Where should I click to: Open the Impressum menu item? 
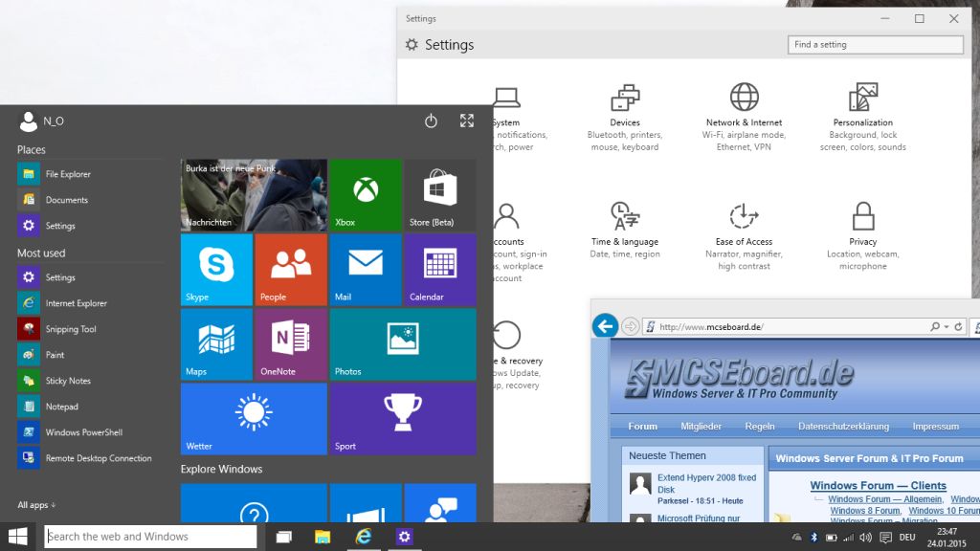(936, 426)
